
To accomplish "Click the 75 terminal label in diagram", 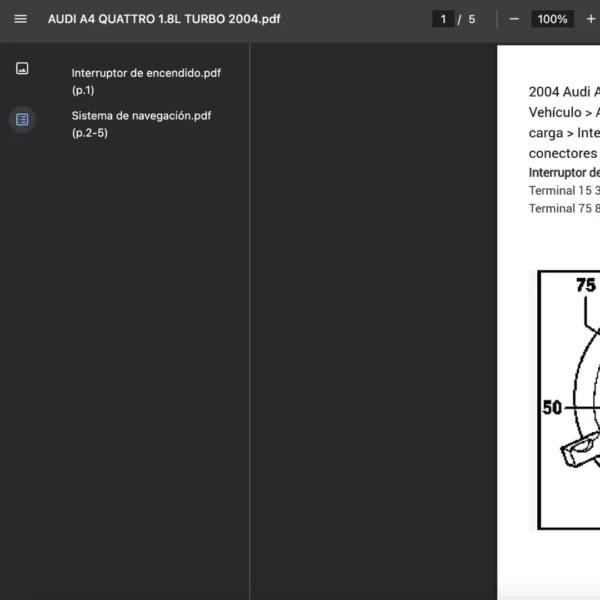I will click(x=585, y=285).
